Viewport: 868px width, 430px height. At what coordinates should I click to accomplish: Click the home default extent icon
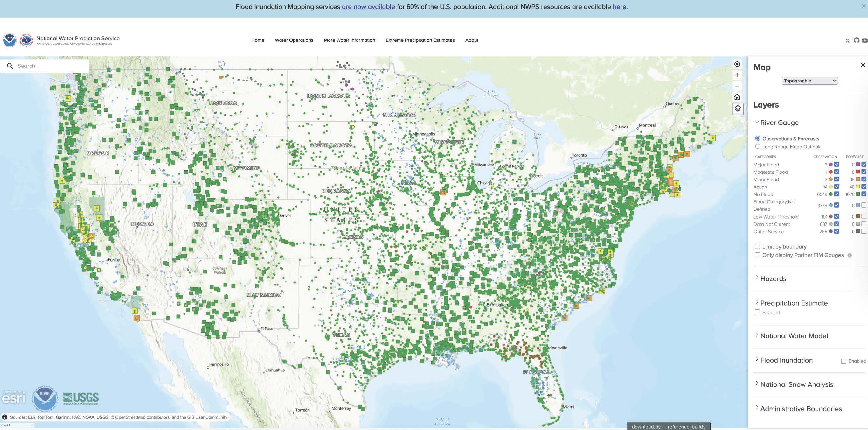[x=737, y=97]
